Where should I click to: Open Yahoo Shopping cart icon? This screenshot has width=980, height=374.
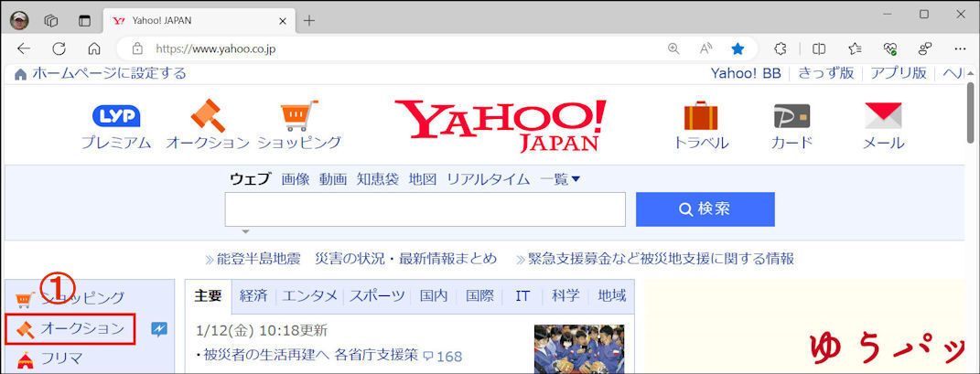click(x=299, y=117)
